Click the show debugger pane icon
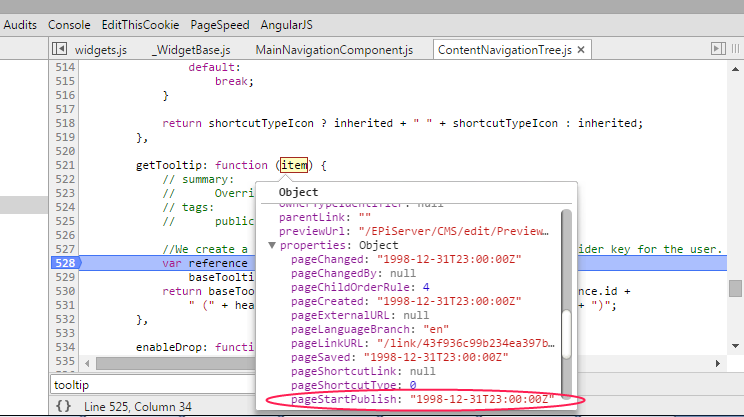 [717, 48]
